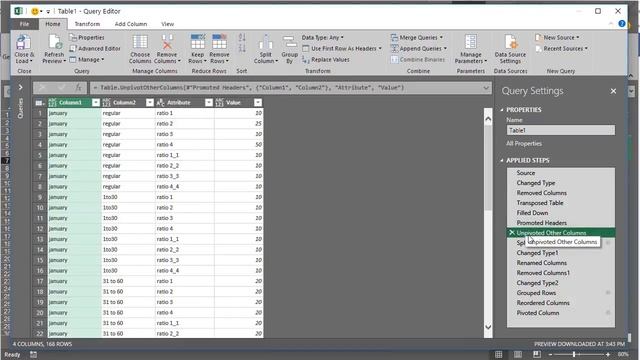The height and width of the screenshot is (360, 640).
Task: Open the Grouped Rows step settings gear
Action: pyautogui.click(x=608, y=293)
